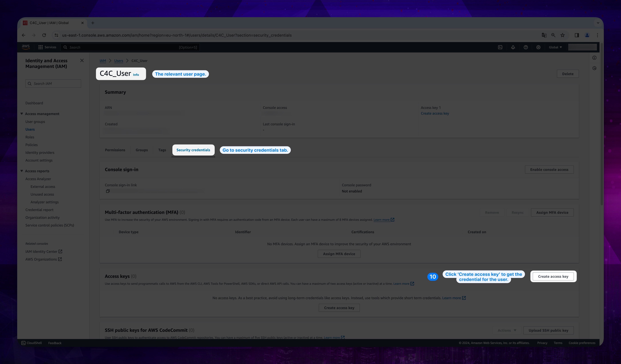Click the Info link beside C4C_User
Viewport: 621px width, 364px height.
pyautogui.click(x=136, y=75)
